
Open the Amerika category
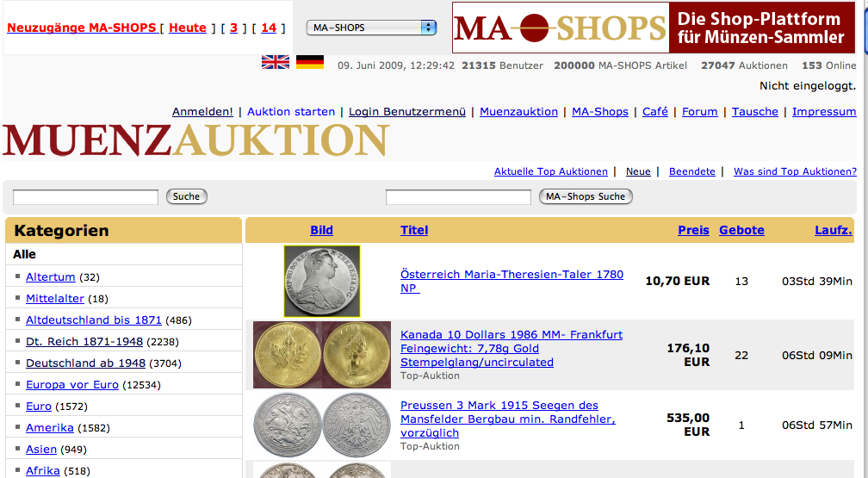click(50, 428)
